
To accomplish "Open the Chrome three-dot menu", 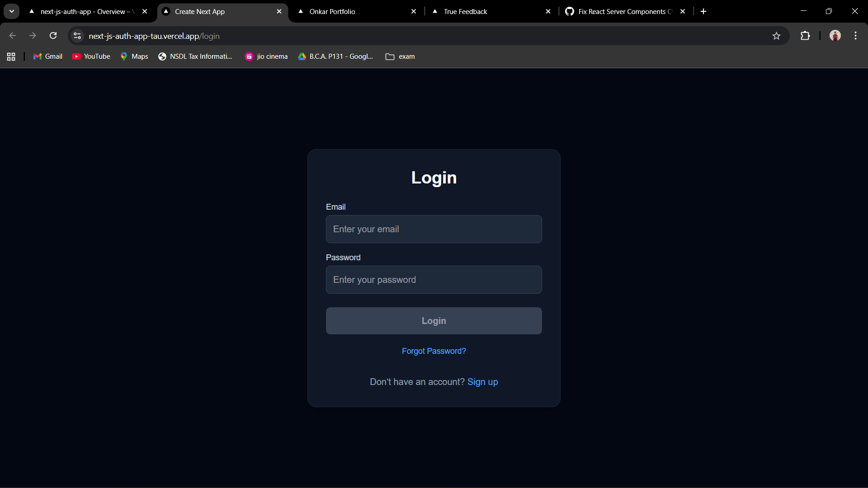I will coord(855,36).
